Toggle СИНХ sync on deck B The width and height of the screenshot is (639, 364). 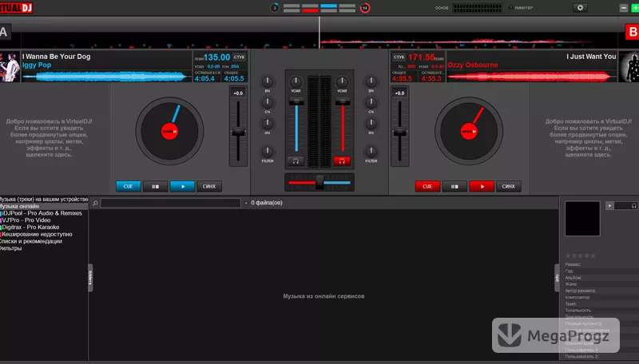[x=508, y=187]
